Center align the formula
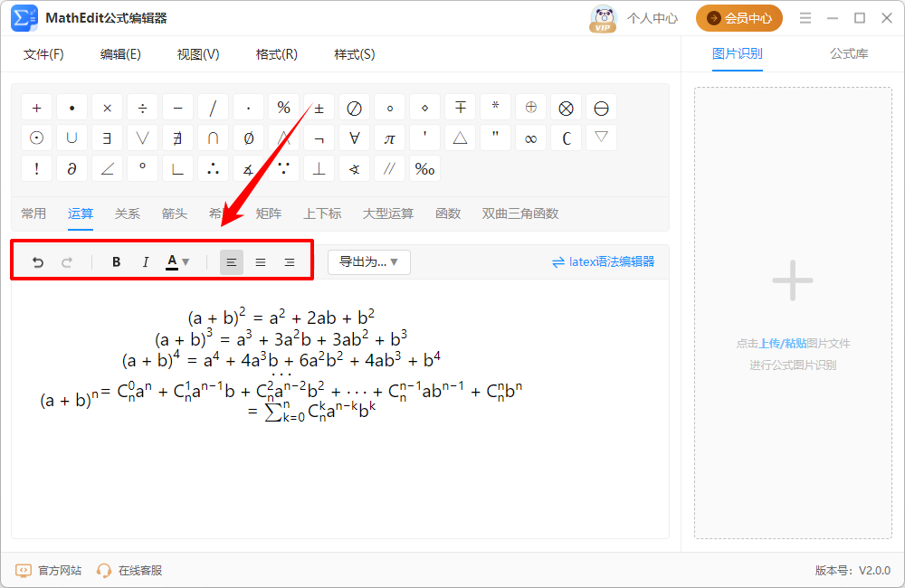 [261, 262]
